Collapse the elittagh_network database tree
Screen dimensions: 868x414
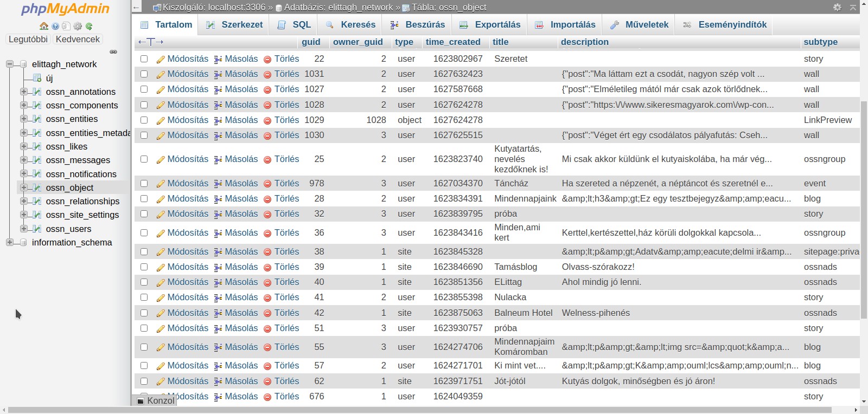pyautogui.click(x=10, y=64)
